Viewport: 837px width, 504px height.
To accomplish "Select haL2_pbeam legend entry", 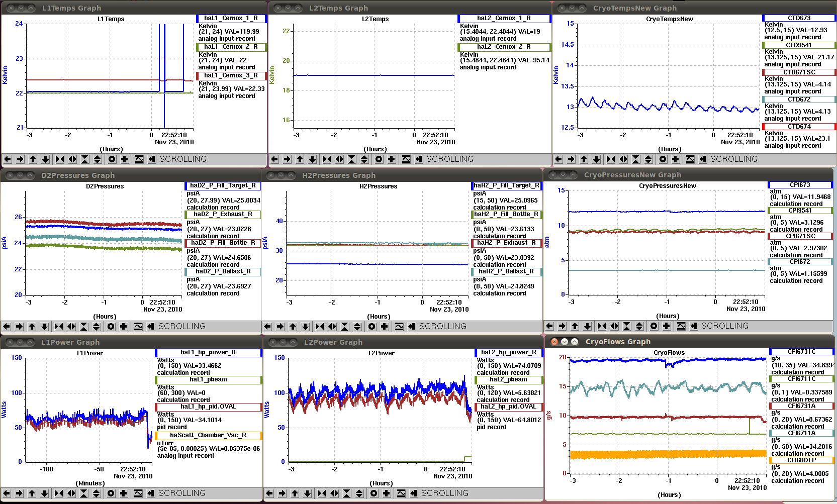I will coord(509,380).
